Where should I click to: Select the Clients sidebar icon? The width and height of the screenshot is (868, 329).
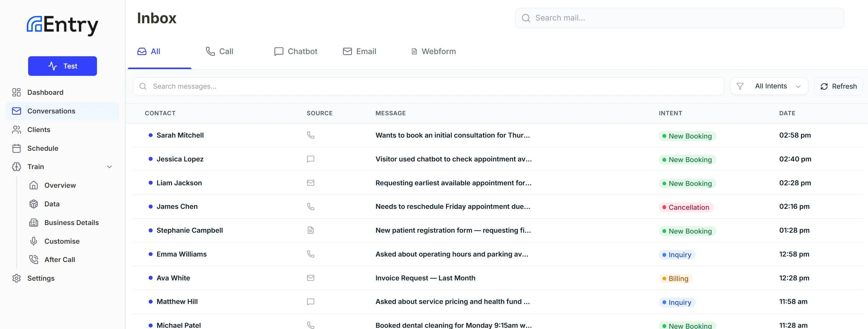[x=17, y=130]
